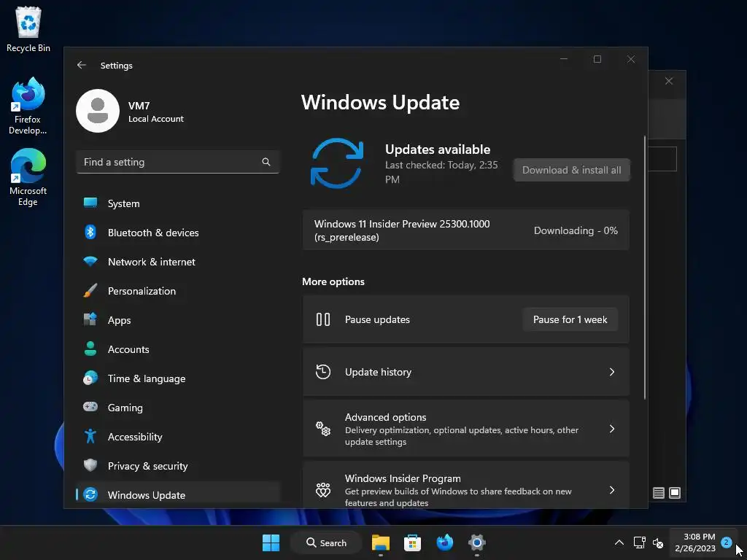Open Microsoft Store from taskbar
747x560 pixels.
pyautogui.click(x=413, y=542)
